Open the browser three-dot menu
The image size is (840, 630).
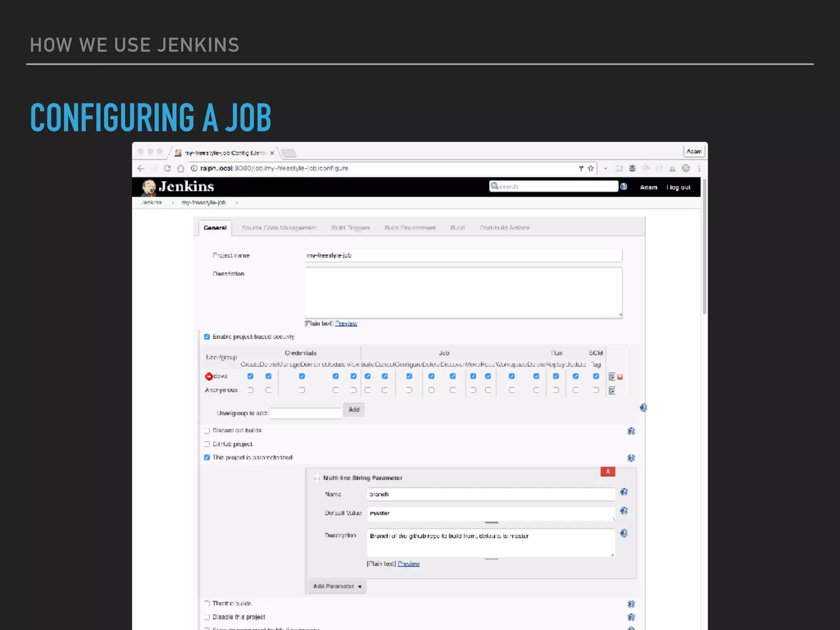pos(699,168)
